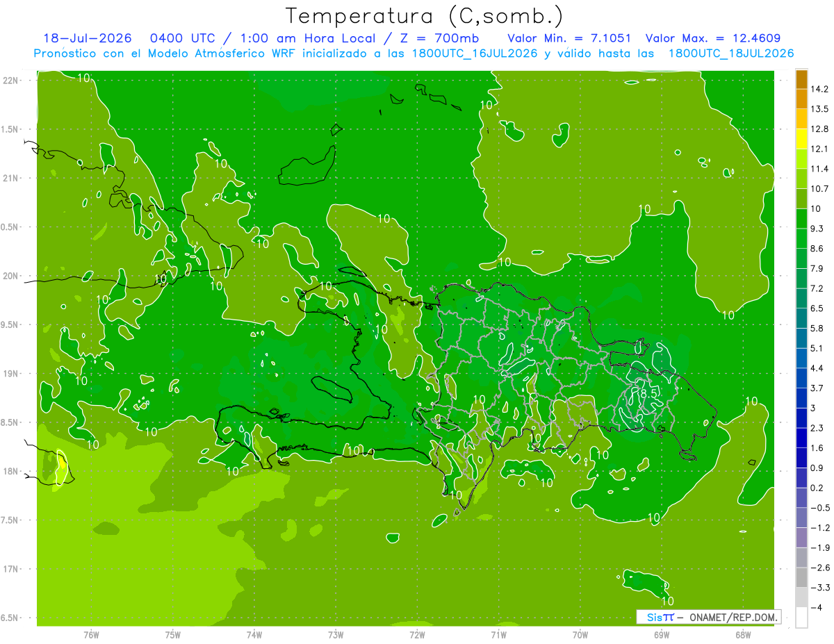Click the 17N latitude axis label
This screenshot has width=834, height=644.
(x=10, y=569)
